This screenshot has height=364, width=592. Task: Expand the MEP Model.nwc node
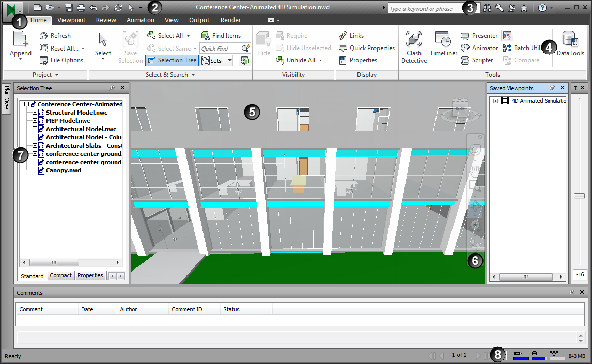[x=35, y=121]
